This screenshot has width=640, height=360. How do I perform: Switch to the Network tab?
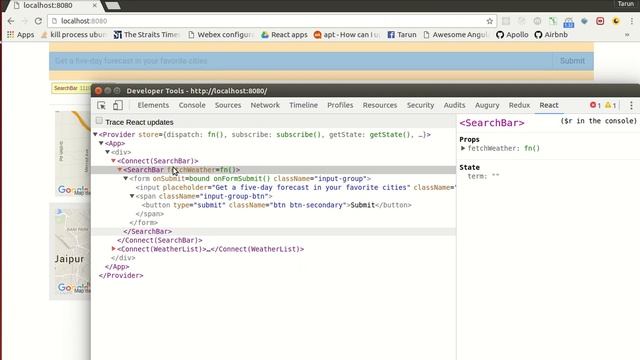tap(265, 105)
